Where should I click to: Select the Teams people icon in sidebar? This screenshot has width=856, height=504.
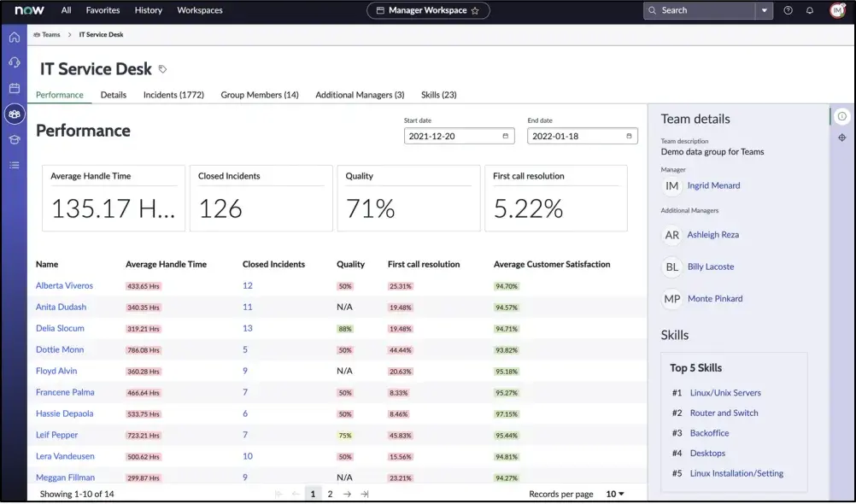pyautogui.click(x=14, y=114)
